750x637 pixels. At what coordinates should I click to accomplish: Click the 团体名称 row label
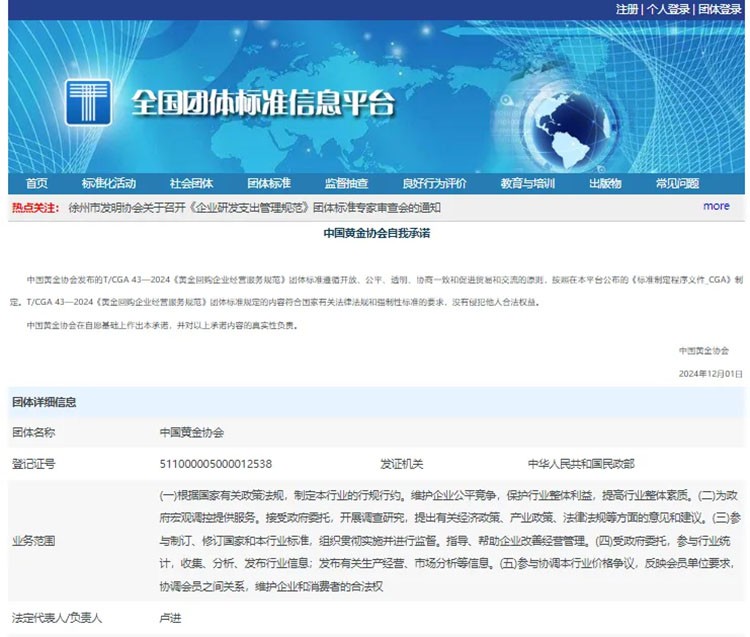pyautogui.click(x=33, y=432)
